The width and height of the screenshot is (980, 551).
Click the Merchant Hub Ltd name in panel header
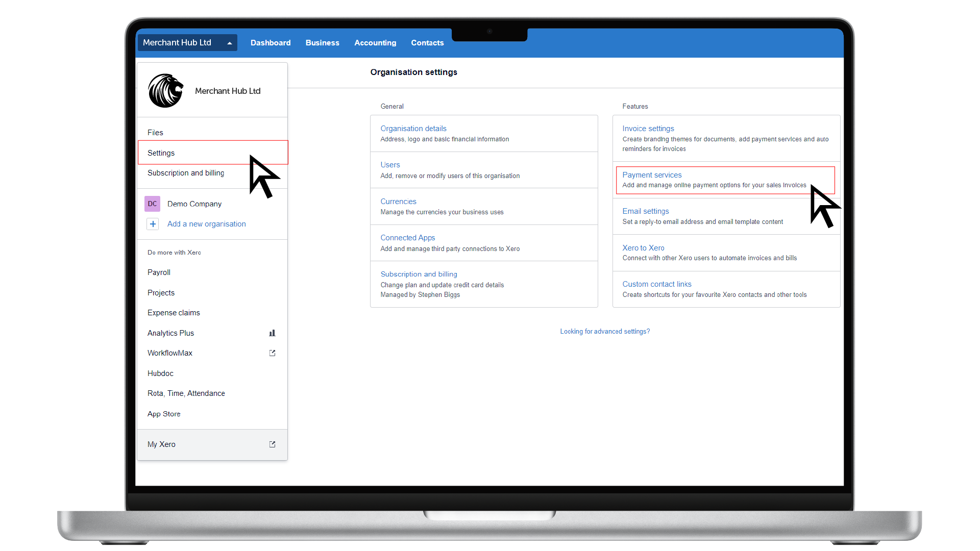click(x=228, y=91)
